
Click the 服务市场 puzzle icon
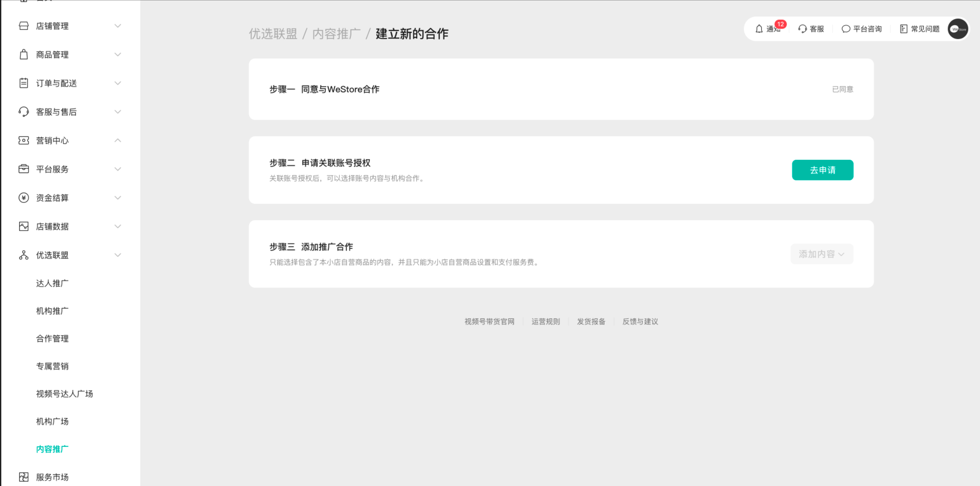click(x=24, y=477)
